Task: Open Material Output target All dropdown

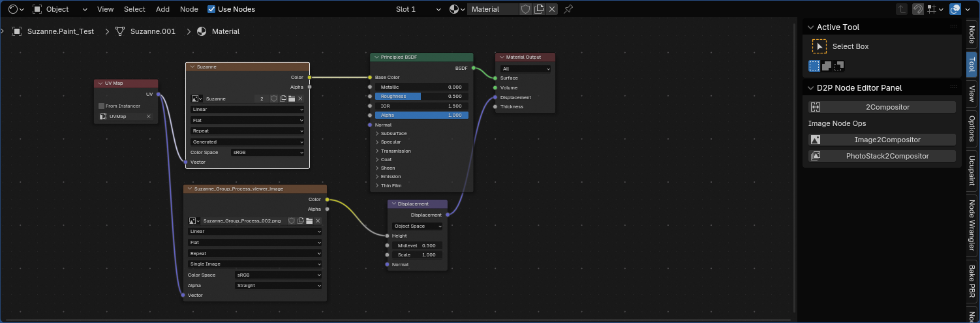Action: coord(526,69)
